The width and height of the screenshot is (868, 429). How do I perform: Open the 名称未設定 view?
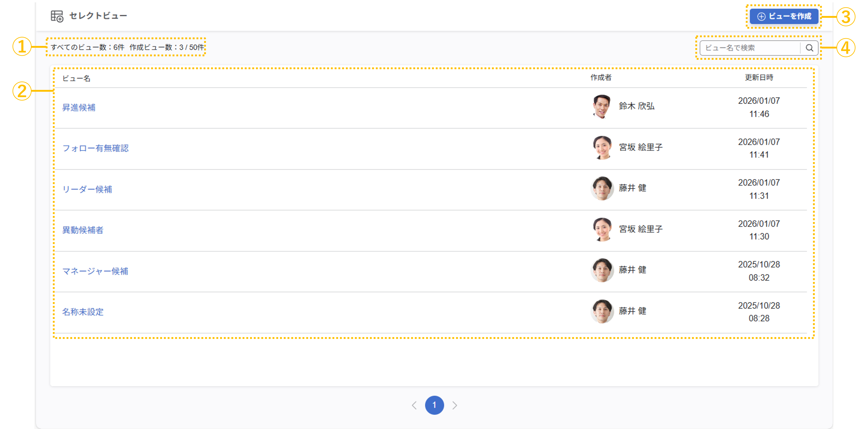[83, 312]
